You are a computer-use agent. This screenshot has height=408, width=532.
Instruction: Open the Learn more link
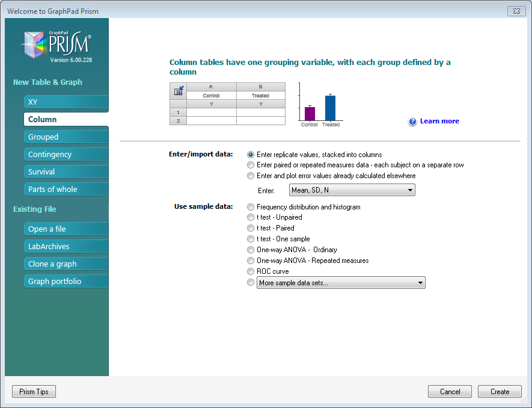(439, 122)
